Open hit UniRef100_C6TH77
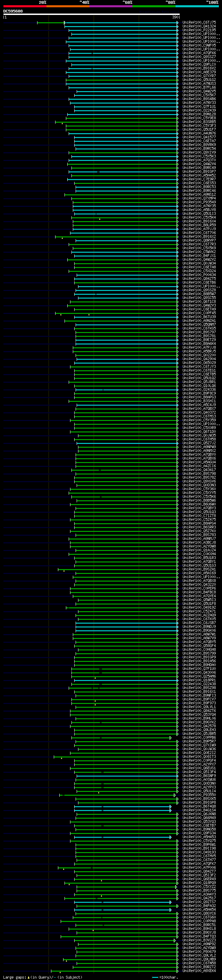Screen dimensions: 222x980 (x=199, y=859)
